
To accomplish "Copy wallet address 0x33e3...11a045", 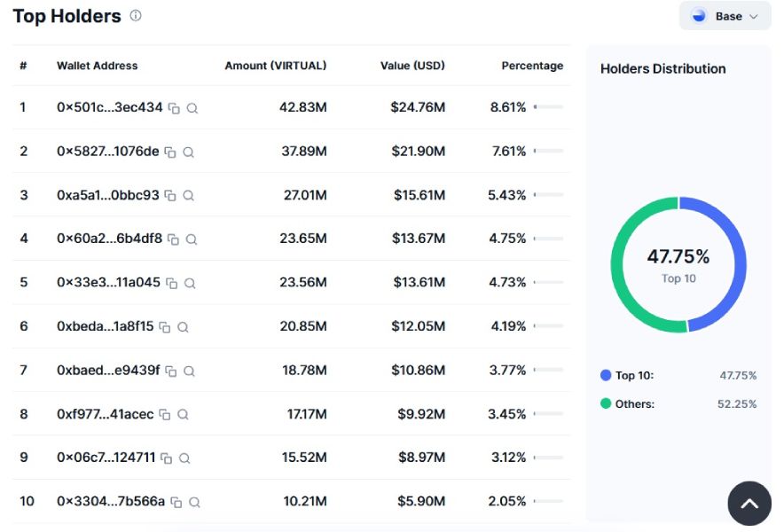I will (171, 284).
